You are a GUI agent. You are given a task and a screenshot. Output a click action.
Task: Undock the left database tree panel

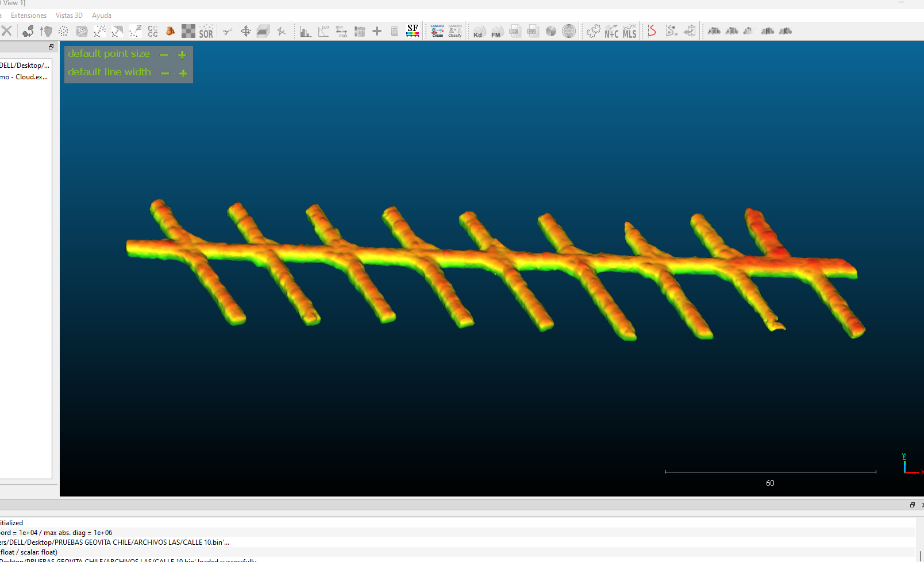pyautogui.click(x=51, y=47)
